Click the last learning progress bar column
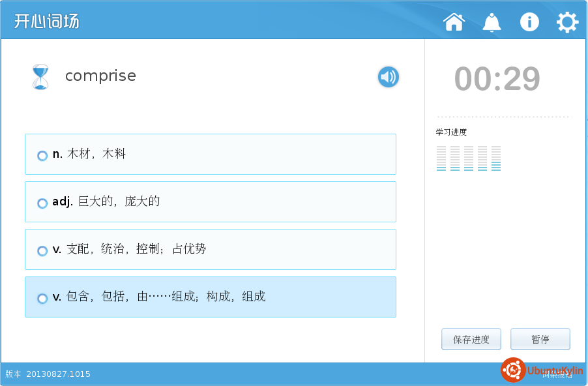588x386 pixels. 496,158
